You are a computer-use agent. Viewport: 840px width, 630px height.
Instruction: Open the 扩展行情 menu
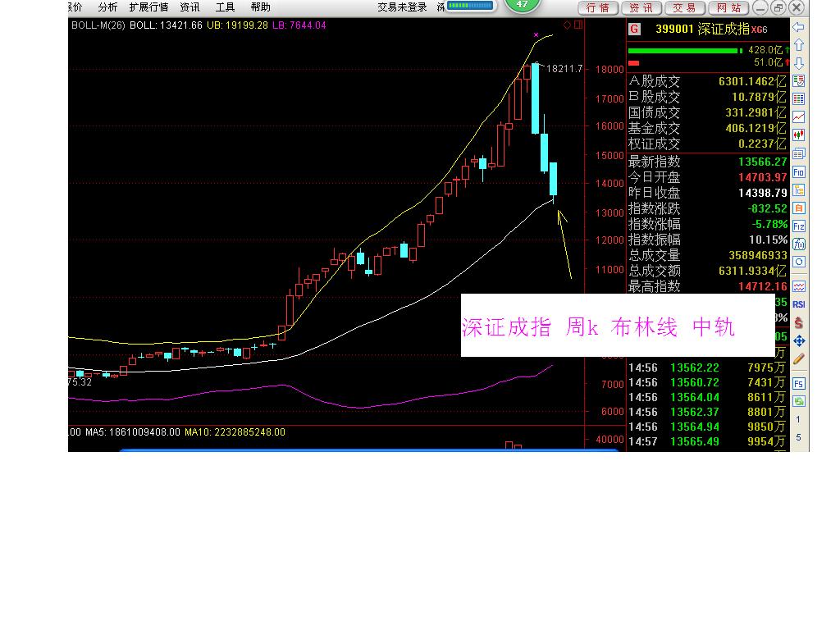148,7
